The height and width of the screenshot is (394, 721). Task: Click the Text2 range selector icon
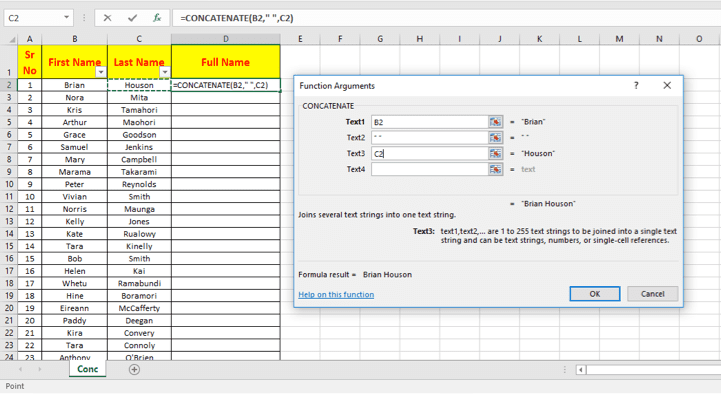tap(495, 137)
